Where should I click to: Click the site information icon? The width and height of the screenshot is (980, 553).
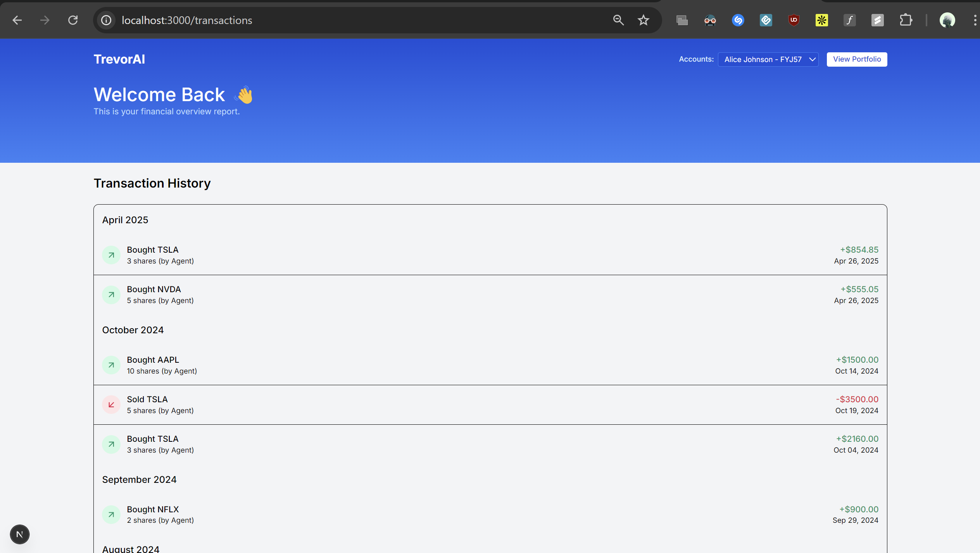click(x=106, y=20)
